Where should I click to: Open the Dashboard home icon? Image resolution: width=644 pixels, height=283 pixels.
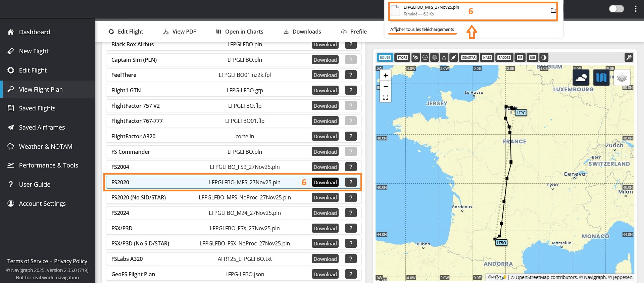[11, 32]
